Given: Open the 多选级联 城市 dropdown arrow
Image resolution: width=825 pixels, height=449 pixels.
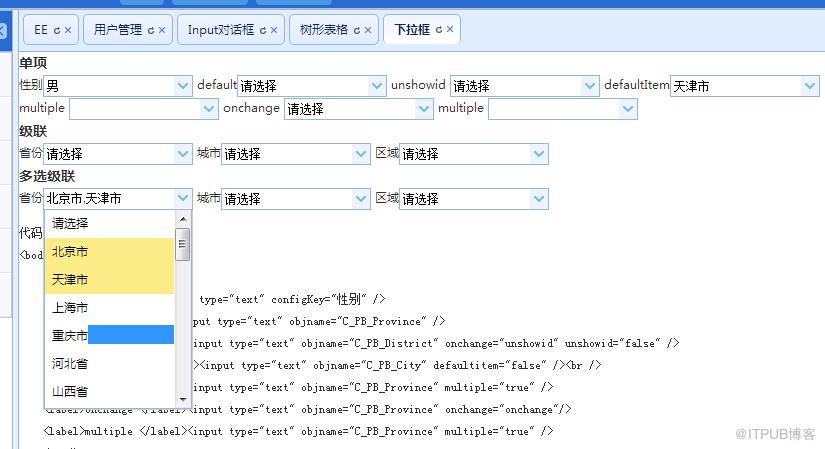Looking at the screenshot, I should pyautogui.click(x=360, y=198).
